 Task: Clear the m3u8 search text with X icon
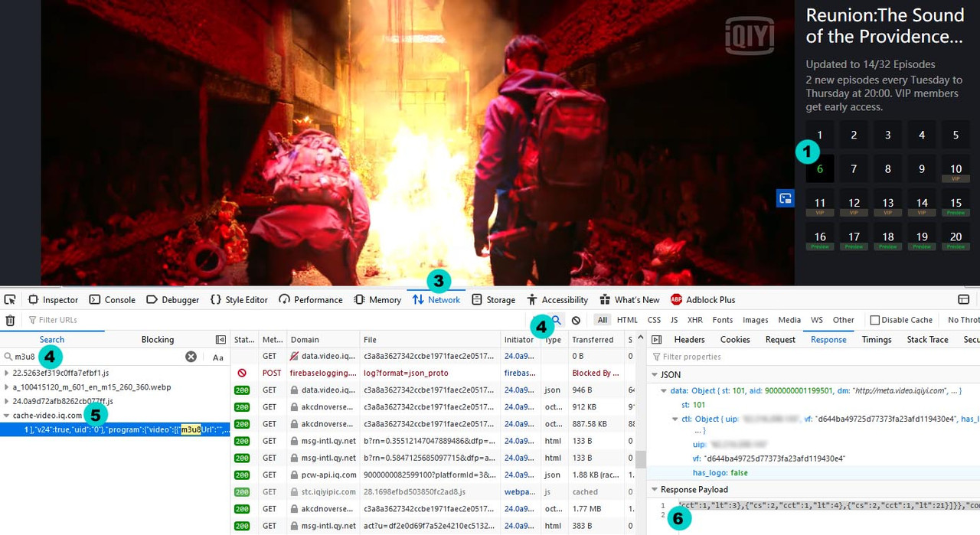pyautogui.click(x=191, y=357)
